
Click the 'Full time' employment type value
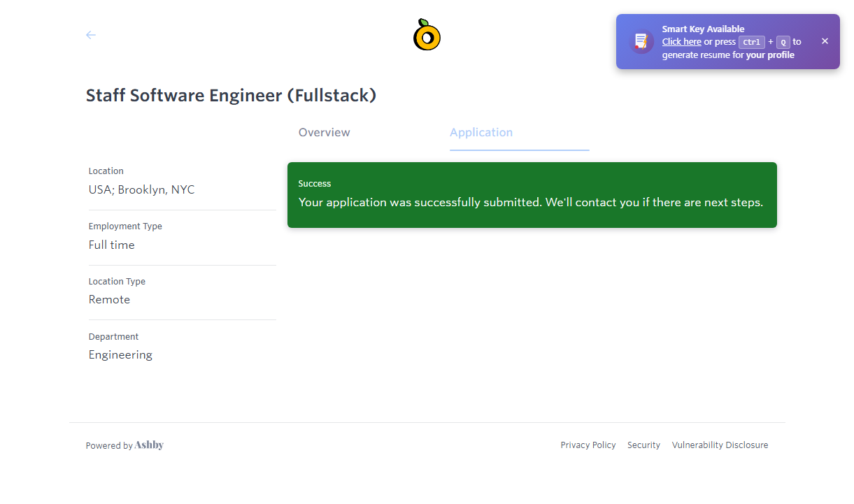point(111,245)
